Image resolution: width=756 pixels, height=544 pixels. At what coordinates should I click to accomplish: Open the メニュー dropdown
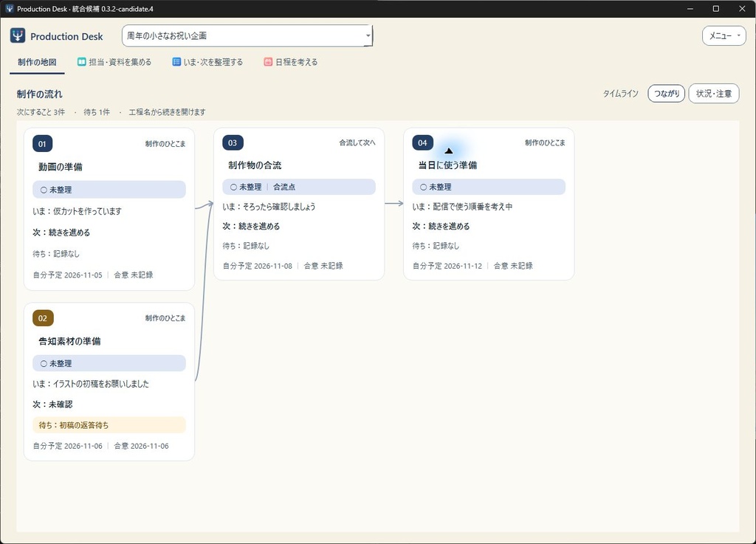pyautogui.click(x=724, y=35)
